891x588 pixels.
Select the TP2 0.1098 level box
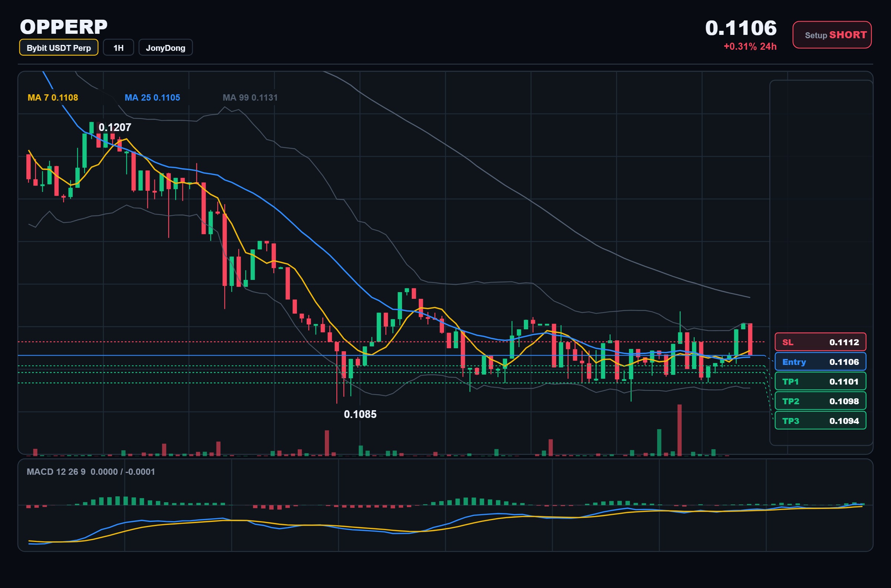820,401
